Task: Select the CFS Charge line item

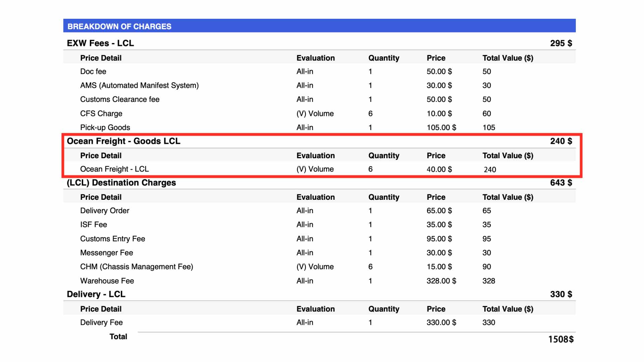Action: point(101,114)
